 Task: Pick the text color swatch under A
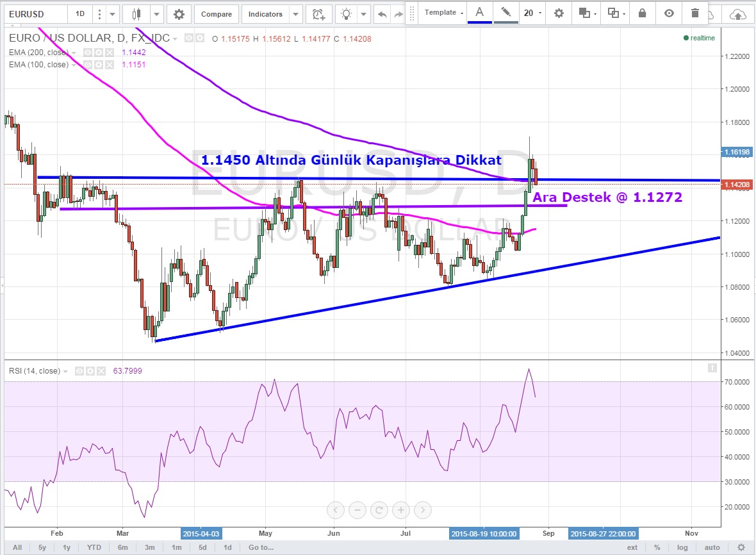(x=479, y=14)
